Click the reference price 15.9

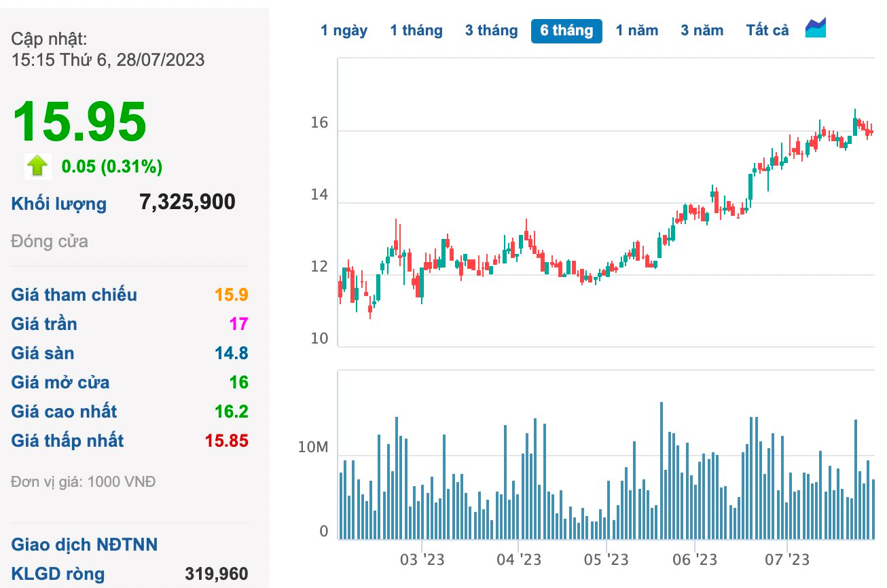coord(232,295)
